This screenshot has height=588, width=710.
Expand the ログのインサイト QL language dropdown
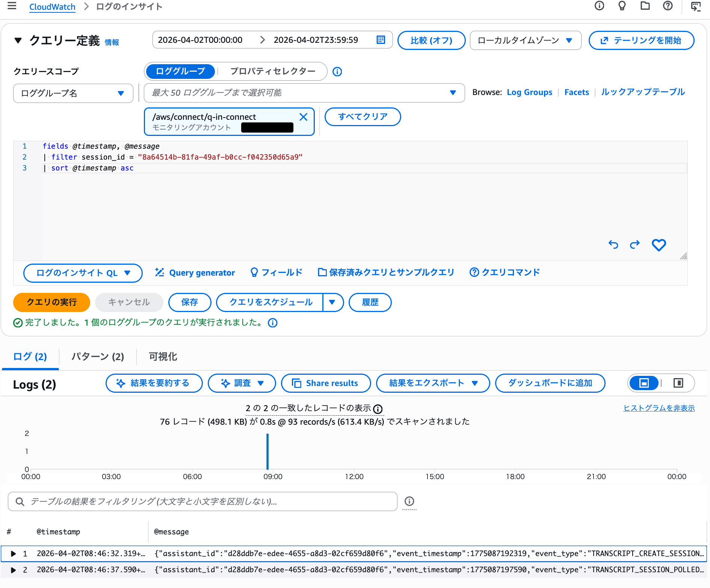tap(83, 273)
